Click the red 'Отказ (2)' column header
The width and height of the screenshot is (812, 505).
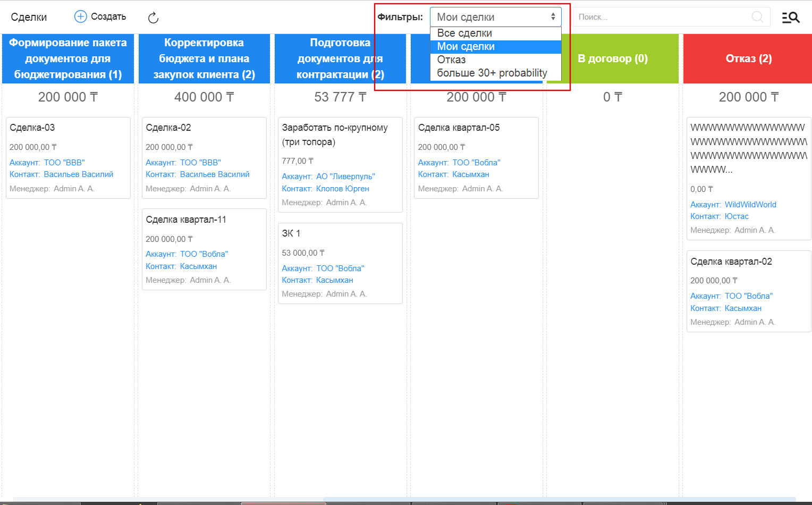[748, 58]
